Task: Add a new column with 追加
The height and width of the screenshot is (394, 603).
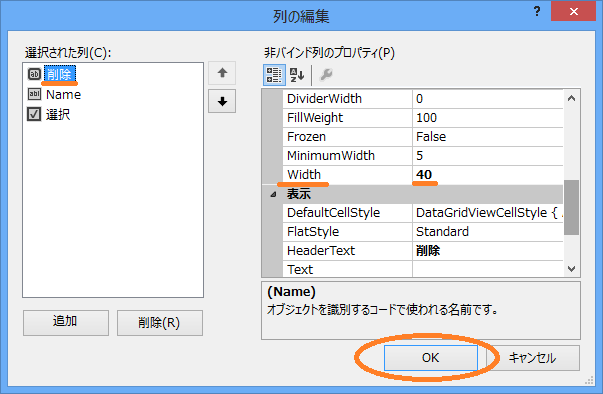Action: tap(66, 323)
